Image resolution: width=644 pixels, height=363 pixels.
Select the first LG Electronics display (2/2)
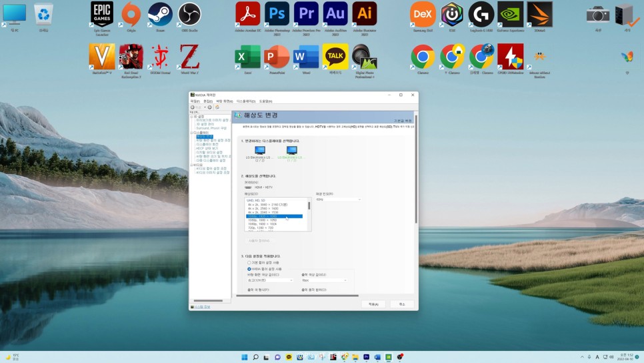(x=259, y=153)
